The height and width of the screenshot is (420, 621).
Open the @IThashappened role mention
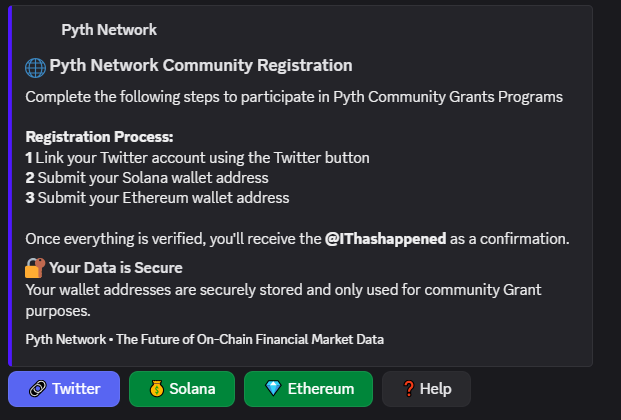tap(386, 239)
